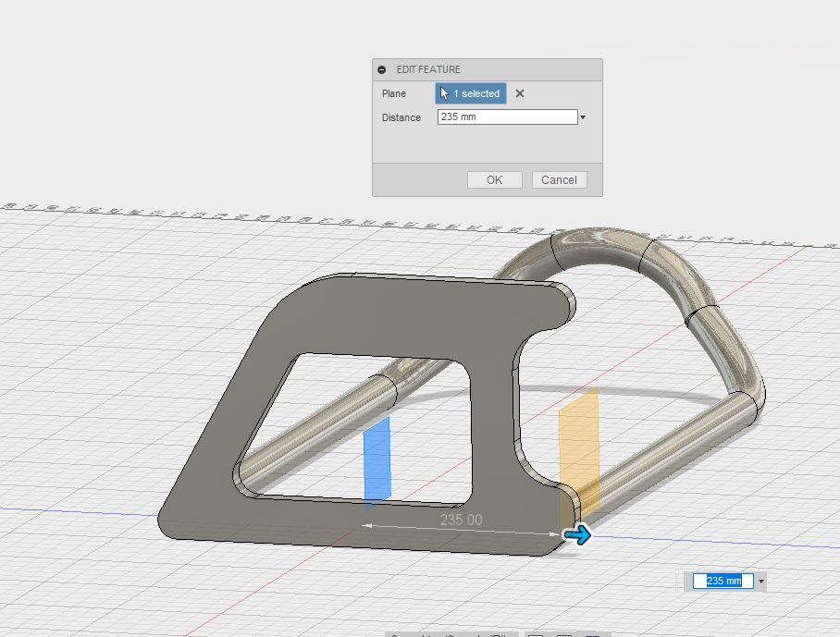Confirm the offset with OK button
Viewport: 840px width, 637px height.
(x=494, y=180)
